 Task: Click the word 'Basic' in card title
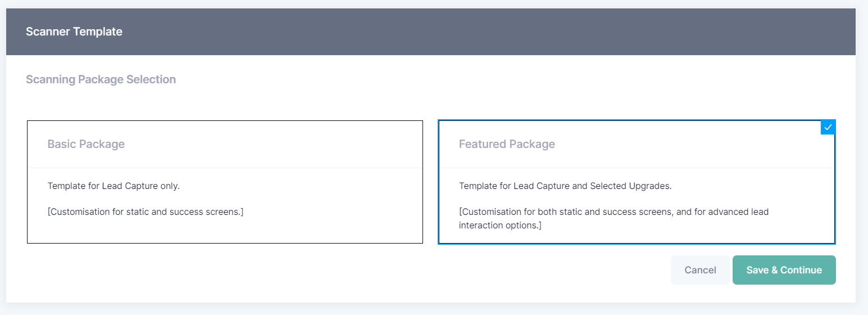pyautogui.click(x=62, y=144)
